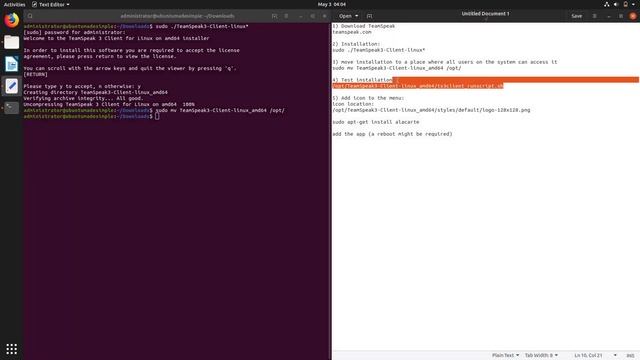Click 'Welcome to the TeamSpeak 3 Client' terminal line
The width and height of the screenshot is (640, 360).
pyautogui.click(x=116, y=38)
